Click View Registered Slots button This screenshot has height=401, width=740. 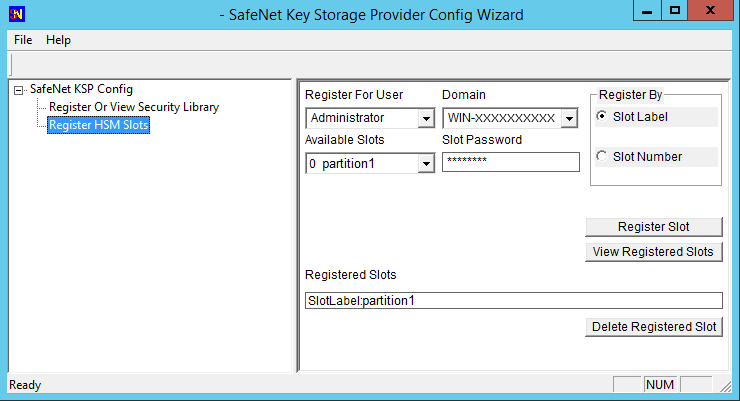[653, 252]
